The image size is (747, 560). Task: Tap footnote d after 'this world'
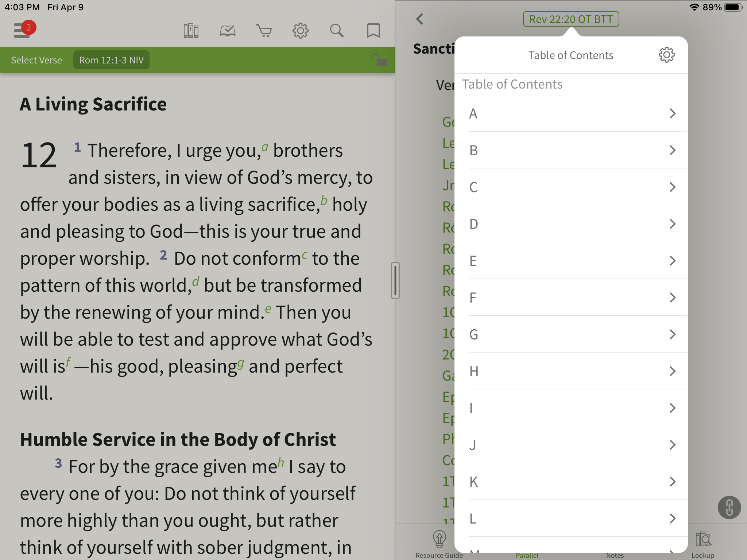196,281
